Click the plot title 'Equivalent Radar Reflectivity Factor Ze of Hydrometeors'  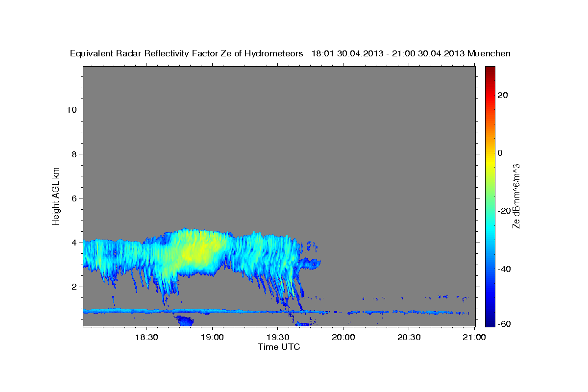pos(187,54)
